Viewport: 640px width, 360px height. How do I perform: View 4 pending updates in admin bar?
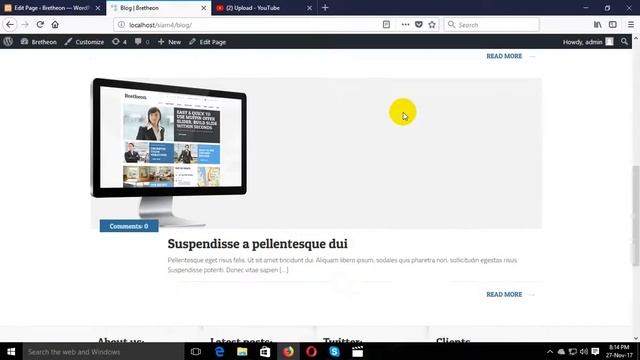[119, 42]
